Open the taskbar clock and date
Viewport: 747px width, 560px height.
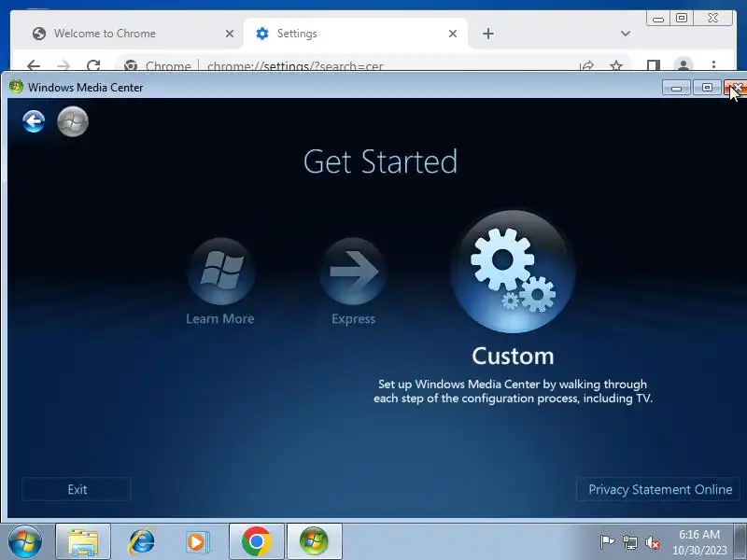[x=699, y=542]
